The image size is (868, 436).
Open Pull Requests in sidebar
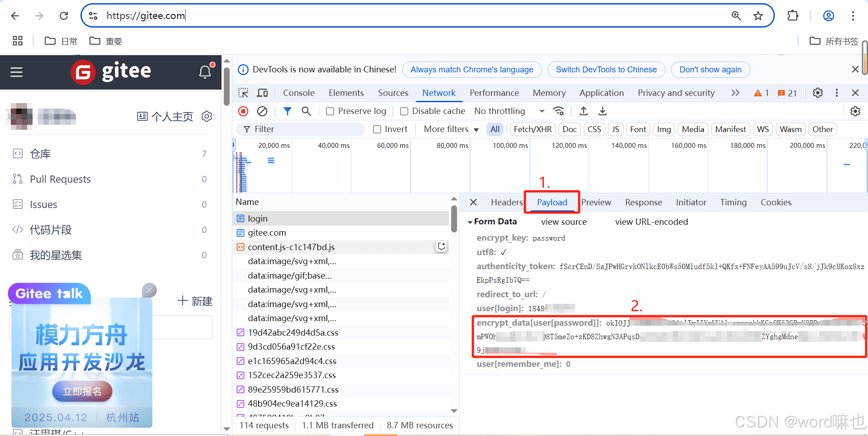60,179
